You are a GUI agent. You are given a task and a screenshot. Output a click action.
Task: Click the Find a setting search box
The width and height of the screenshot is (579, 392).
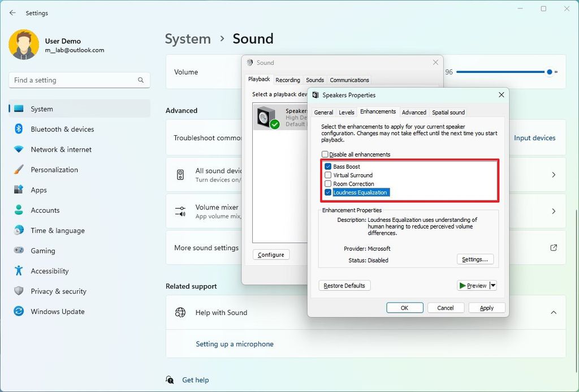click(x=79, y=80)
